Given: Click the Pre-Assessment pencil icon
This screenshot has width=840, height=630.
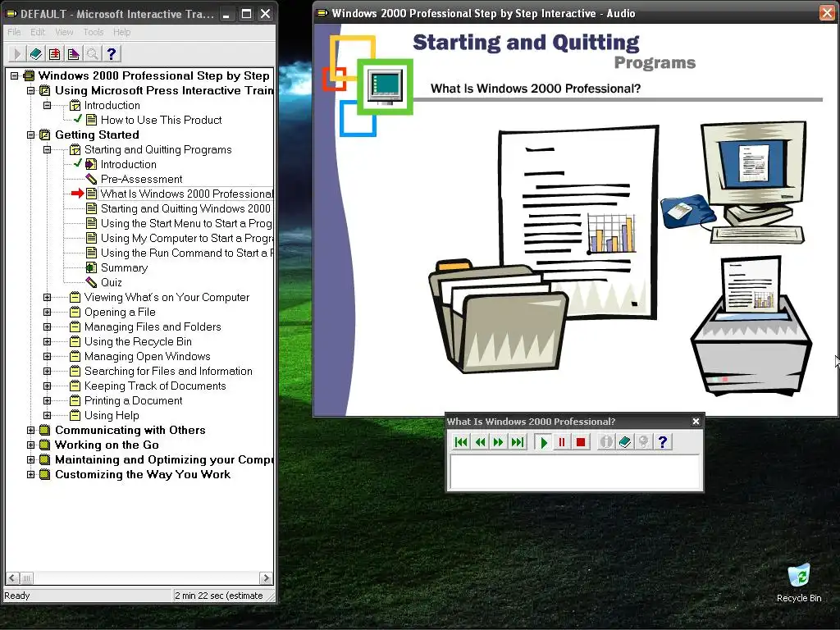Looking at the screenshot, I should (x=91, y=179).
